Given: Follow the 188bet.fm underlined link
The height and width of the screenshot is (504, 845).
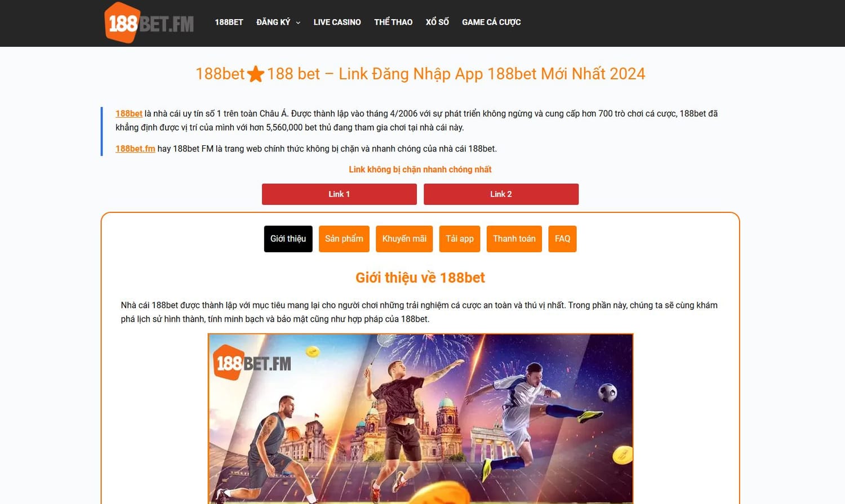Looking at the screenshot, I should click(135, 149).
